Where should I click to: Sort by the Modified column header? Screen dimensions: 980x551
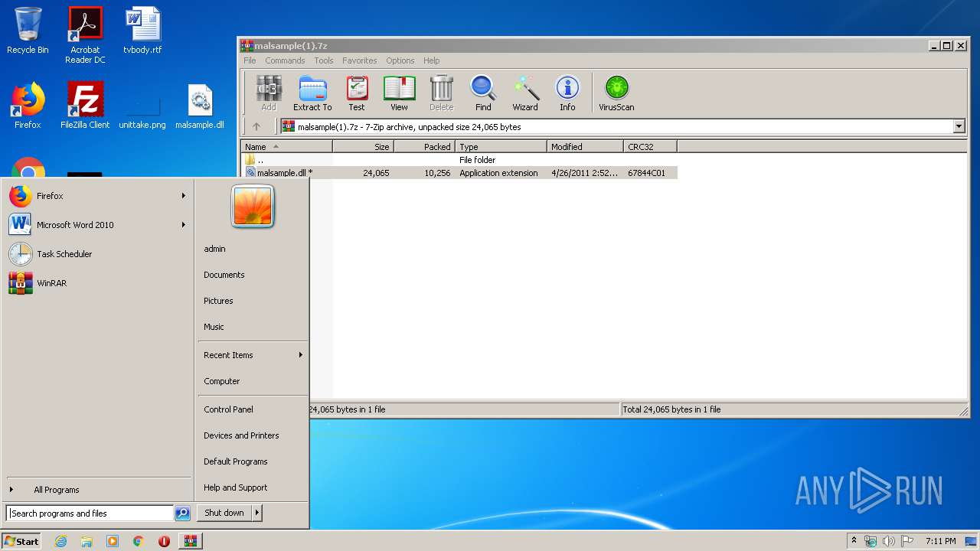(x=586, y=147)
